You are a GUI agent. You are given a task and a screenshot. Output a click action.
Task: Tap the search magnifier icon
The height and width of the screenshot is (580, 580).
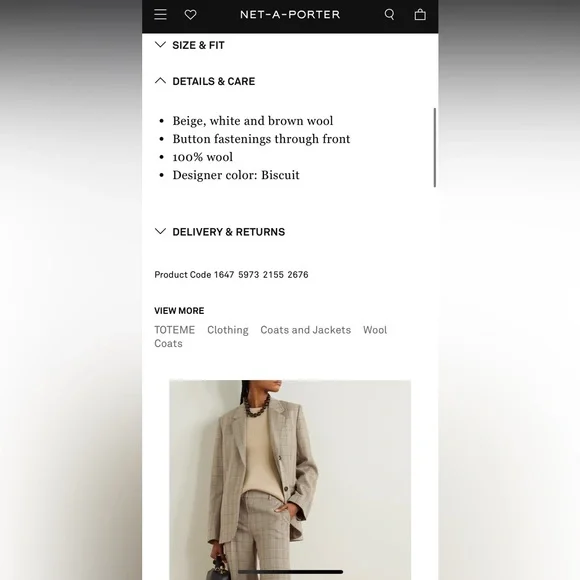click(389, 14)
